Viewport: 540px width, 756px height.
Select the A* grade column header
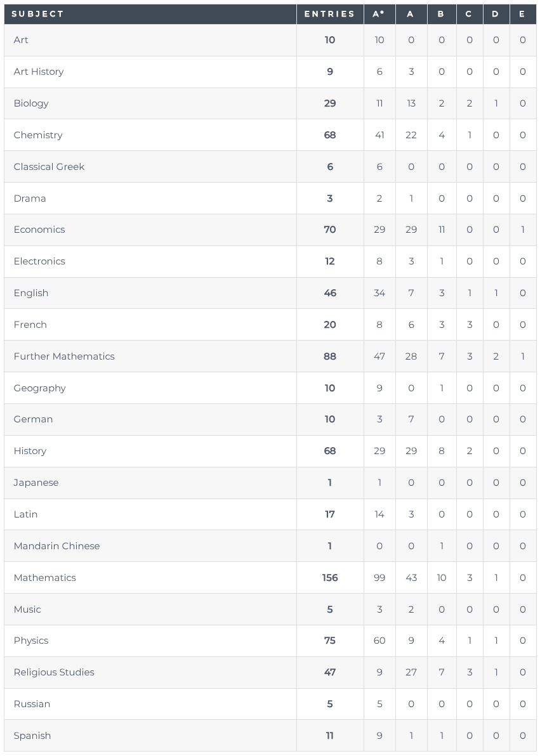click(x=379, y=14)
